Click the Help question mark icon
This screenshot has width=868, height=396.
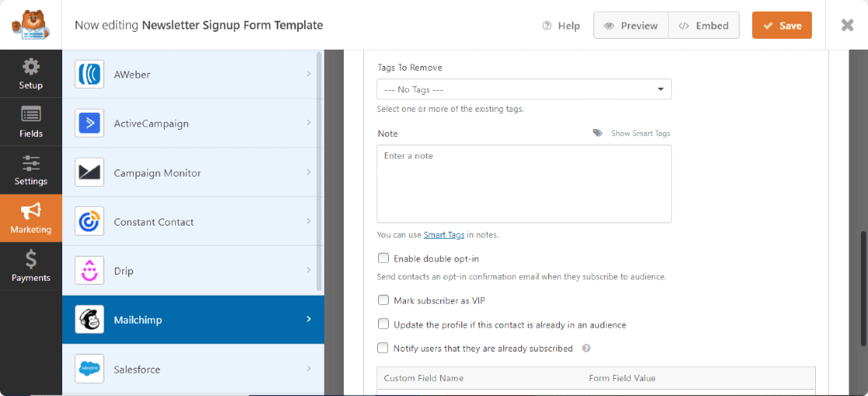coord(547,26)
